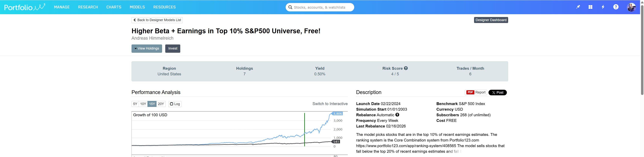644x157 pixels.
Task: Open the Portfolio123 home logo
Action: pos(25,7)
